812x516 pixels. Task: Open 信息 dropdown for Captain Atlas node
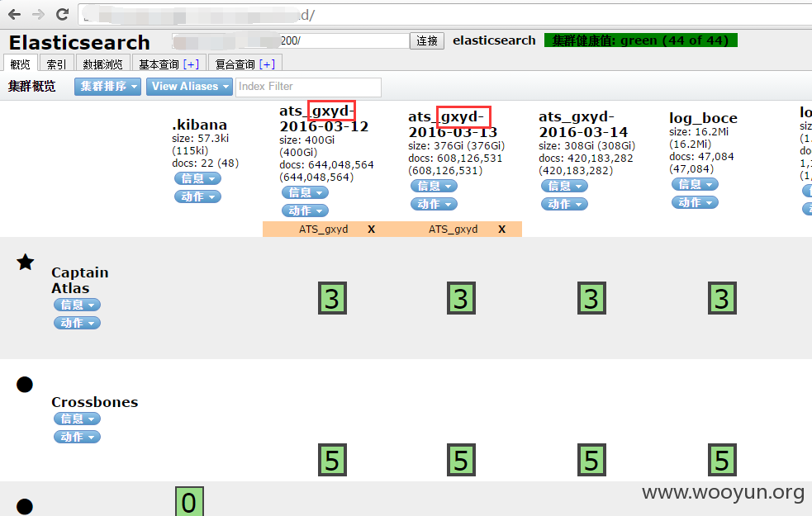point(77,305)
